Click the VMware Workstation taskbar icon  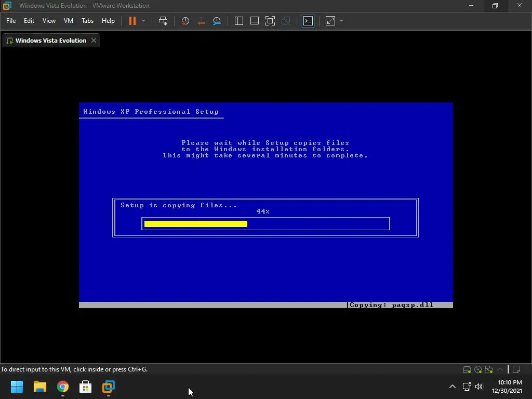pos(109,387)
